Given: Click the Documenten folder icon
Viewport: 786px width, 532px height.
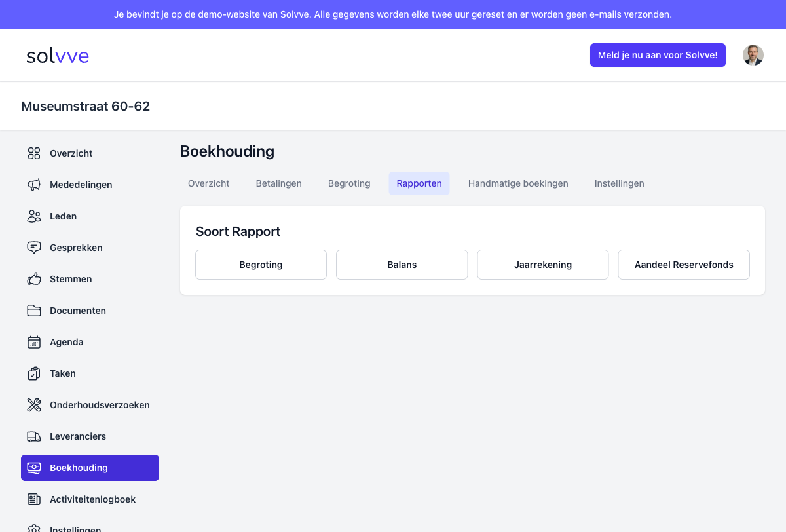Looking at the screenshot, I should click(x=34, y=311).
